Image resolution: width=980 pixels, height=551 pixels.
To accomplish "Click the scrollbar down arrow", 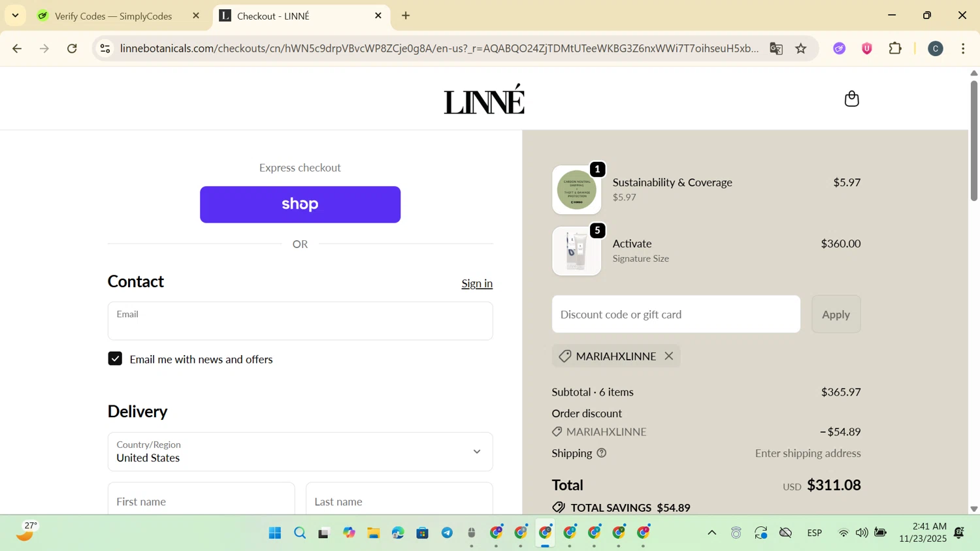I will click(x=973, y=509).
